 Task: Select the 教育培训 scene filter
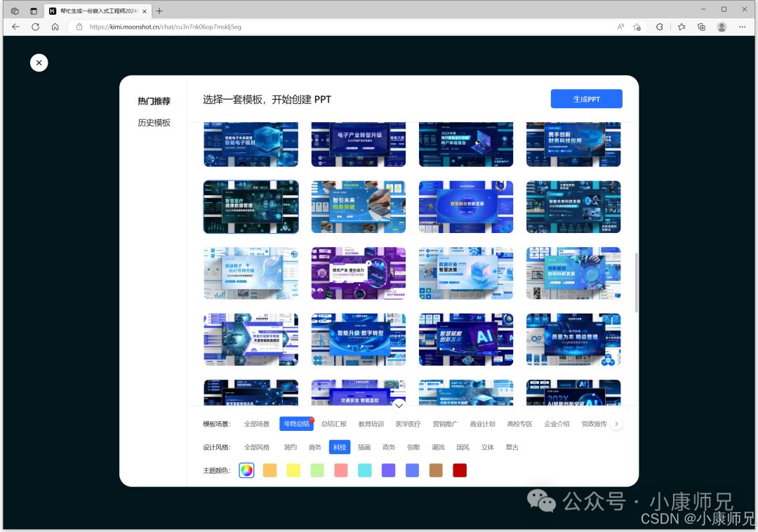tap(371, 424)
